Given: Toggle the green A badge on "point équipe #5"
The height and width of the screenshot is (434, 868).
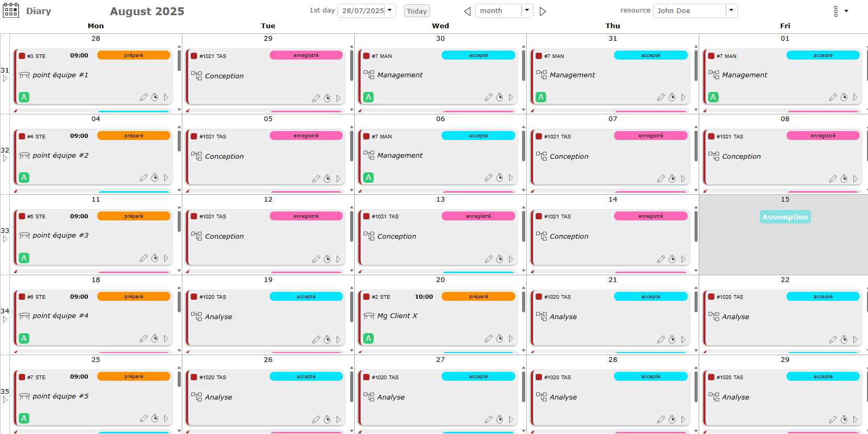Looking at the screenshot, I should pyautogui.click(x=24, y=418).
